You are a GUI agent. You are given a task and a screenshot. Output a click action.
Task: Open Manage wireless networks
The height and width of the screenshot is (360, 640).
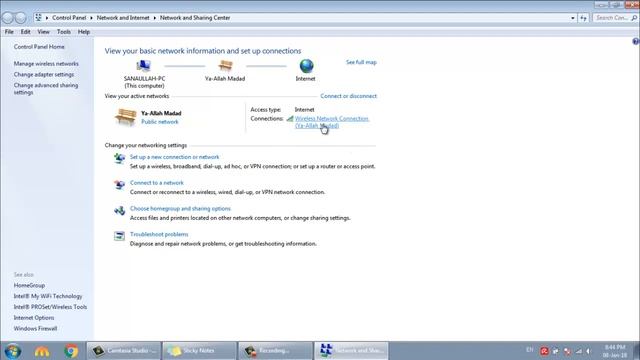point(46,64)
